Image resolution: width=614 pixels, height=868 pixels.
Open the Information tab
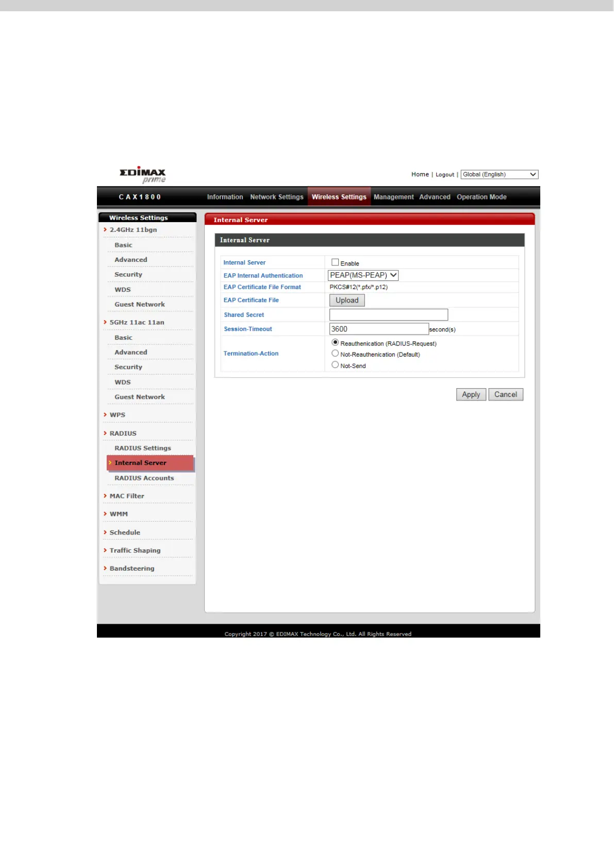[225, 197]
